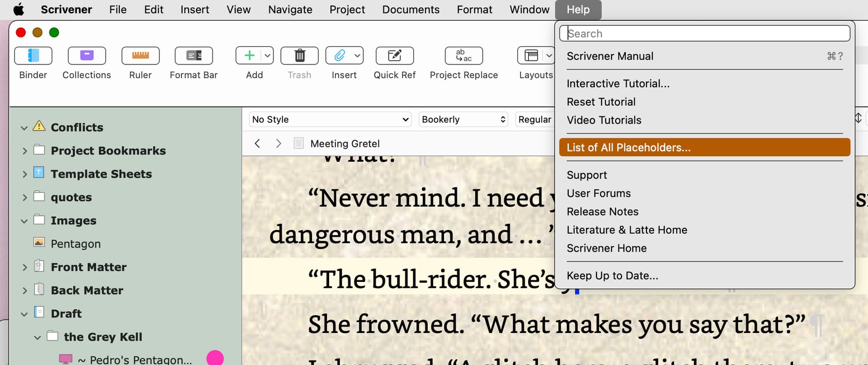Expand the Front Matter folder
The height and width of the screenshot is (365, 868).
click(24, 267)
